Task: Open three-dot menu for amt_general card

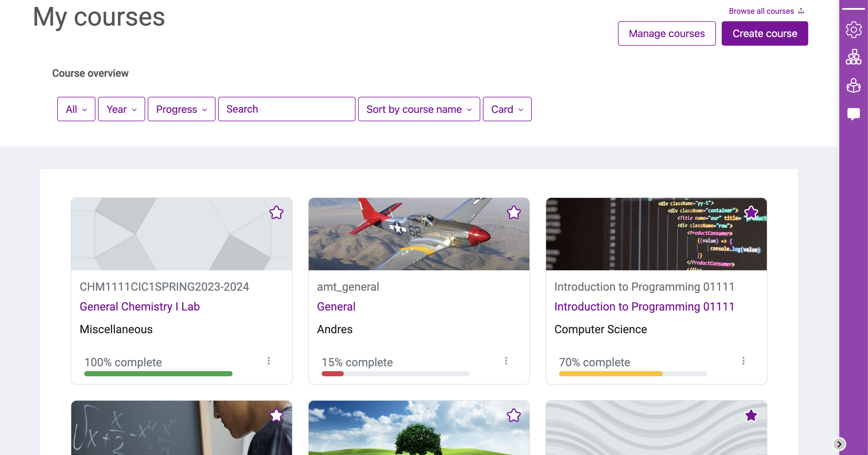Action: point(506,361)
